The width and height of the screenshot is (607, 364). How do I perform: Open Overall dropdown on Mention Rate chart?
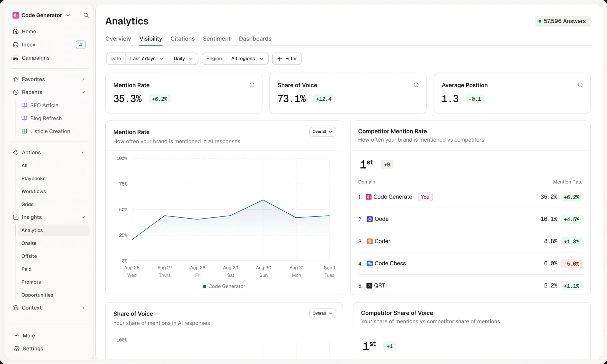point(323,132)
